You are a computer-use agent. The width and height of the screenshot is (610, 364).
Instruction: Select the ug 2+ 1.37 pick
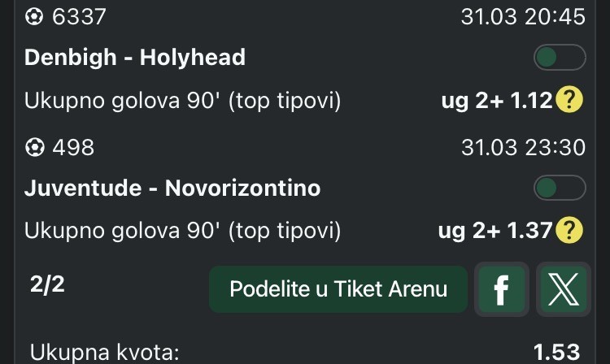495,232
